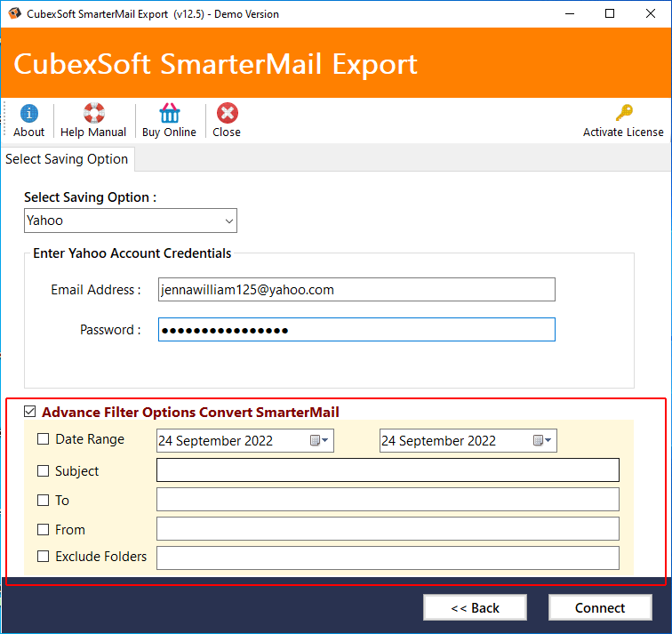Click the start date '24 September 2022' text
The width and height of the screenshot is (672, 634).
(216, 441)
